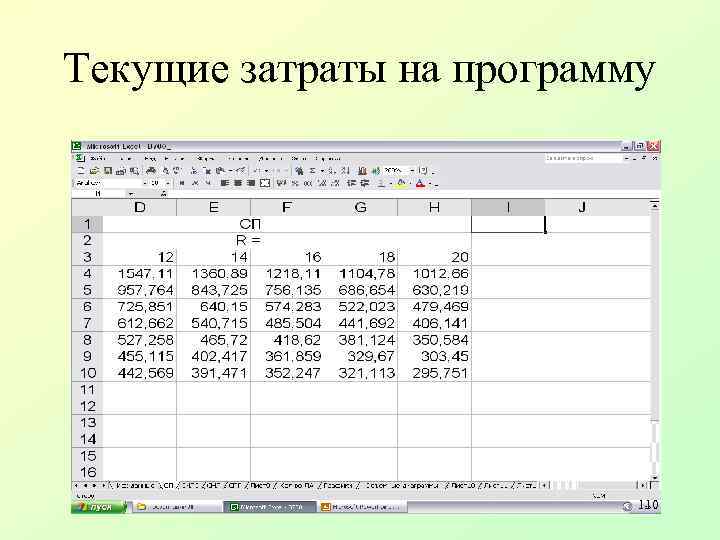Viewport: 720px width, 540px height.
Task: Select cell containing 418,62
Action: pyautogui.click(x=287, y=340)
